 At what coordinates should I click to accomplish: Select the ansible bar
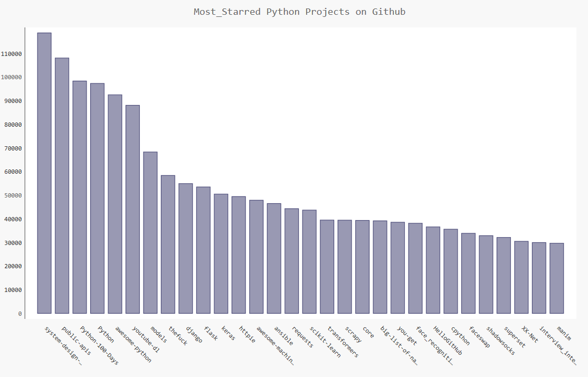click(274, 258)
